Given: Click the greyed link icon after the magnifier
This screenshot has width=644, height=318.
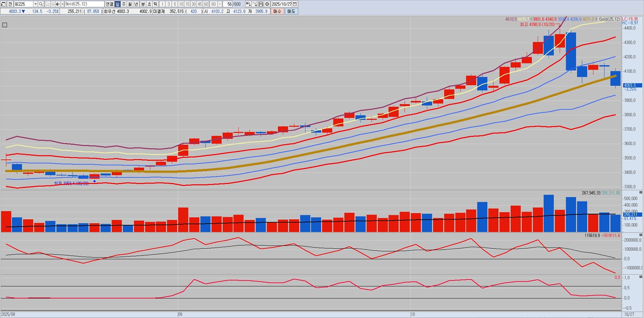Looking at the screenshot, I should (x=47, y=4).
